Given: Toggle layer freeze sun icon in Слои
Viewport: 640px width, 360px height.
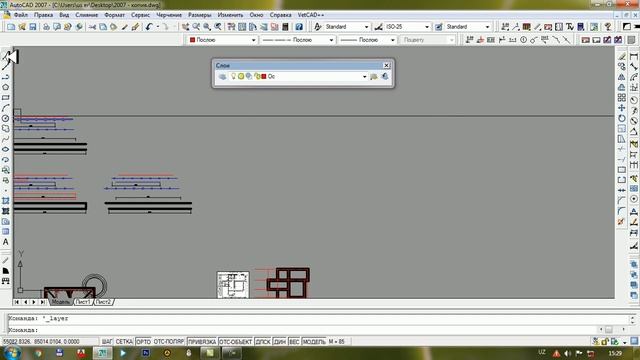Looking at the screenshot, I should coord(241,76).
